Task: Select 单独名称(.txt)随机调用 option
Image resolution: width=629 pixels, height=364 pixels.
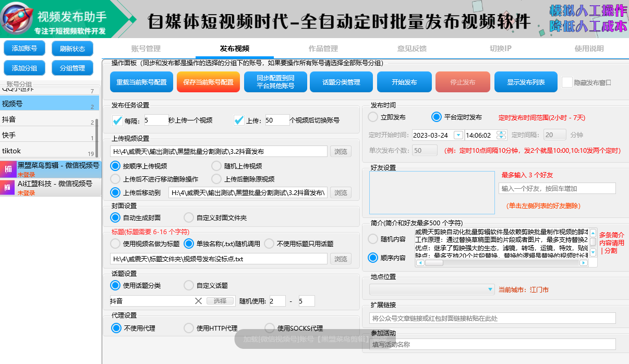Action: (189, 244)
